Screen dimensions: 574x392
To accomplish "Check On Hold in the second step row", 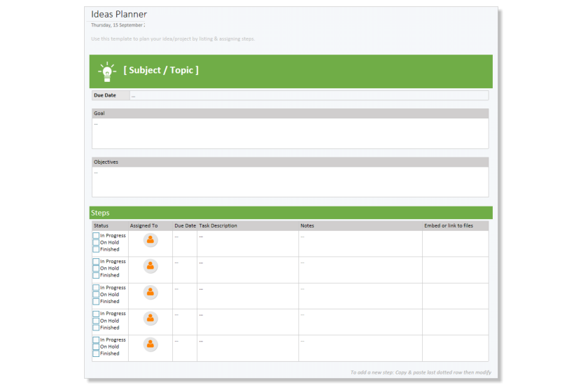I will pos(96,268).
